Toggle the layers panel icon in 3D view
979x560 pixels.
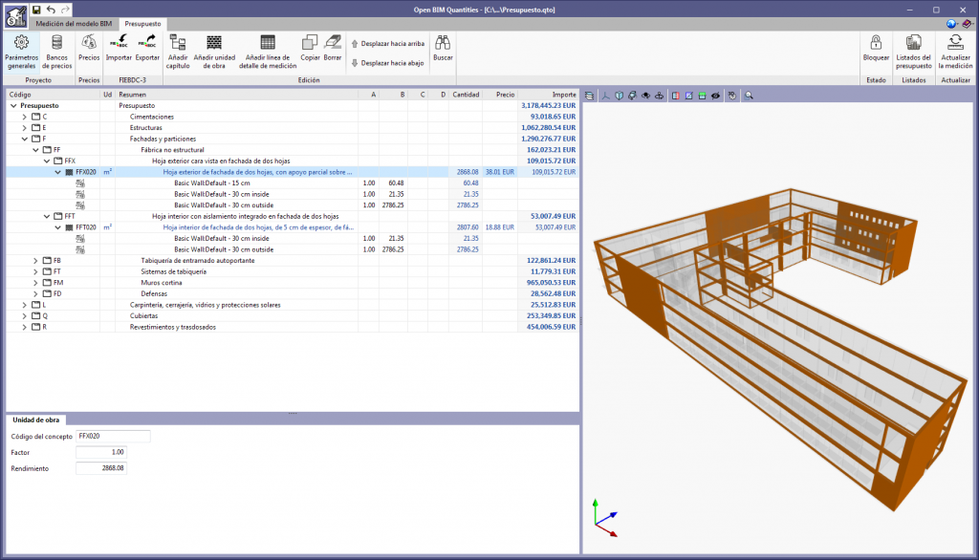click(x=589, y=96)
